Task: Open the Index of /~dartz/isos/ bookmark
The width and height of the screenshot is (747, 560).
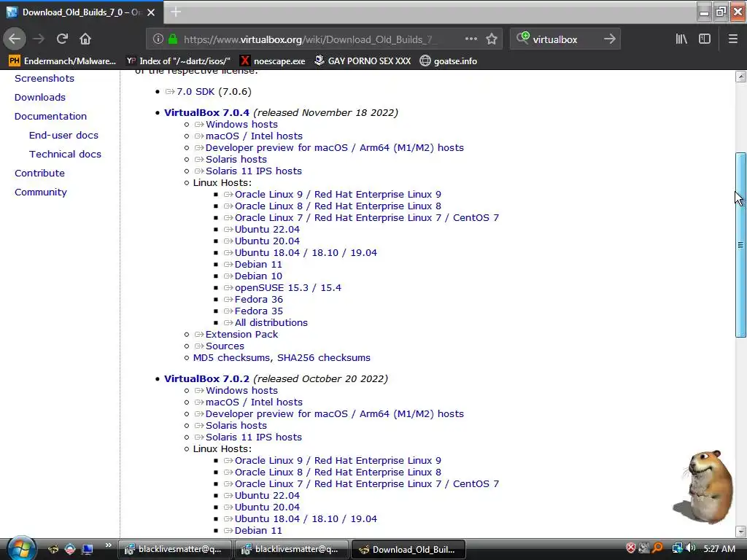Action: (178, 61)
